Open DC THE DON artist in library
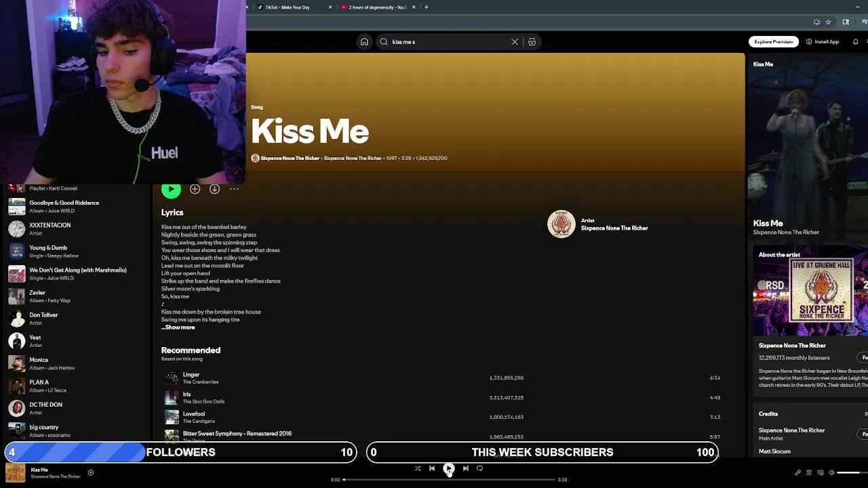 (75, 408)
